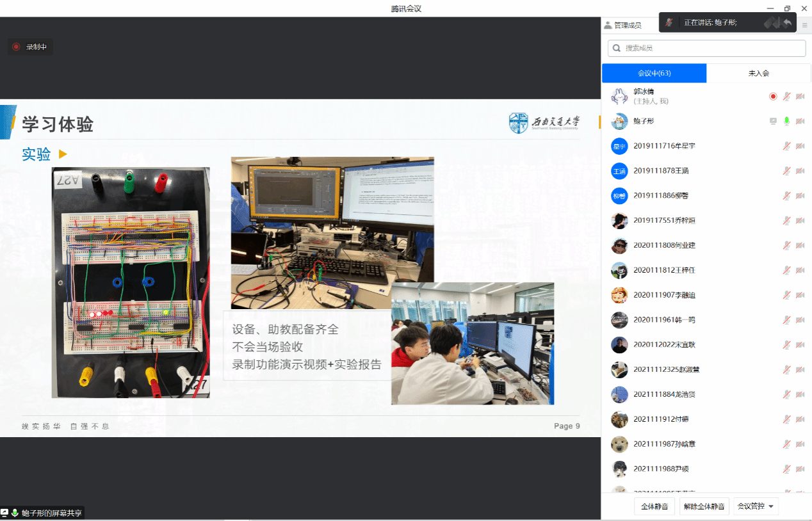This screenshot has width=812, height=521.
Task: Open the 会议管控 dropdown
Action: click(756, 506)
